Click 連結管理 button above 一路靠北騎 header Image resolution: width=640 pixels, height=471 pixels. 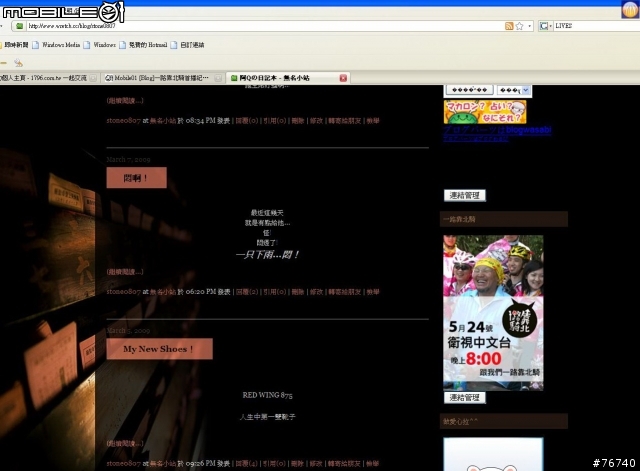464,196
